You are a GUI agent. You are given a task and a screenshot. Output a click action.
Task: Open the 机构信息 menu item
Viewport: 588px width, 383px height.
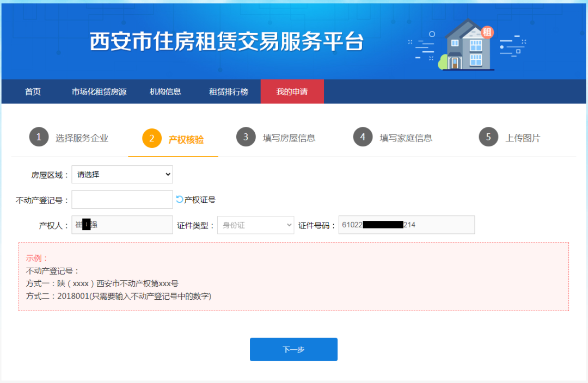(166, 92)
